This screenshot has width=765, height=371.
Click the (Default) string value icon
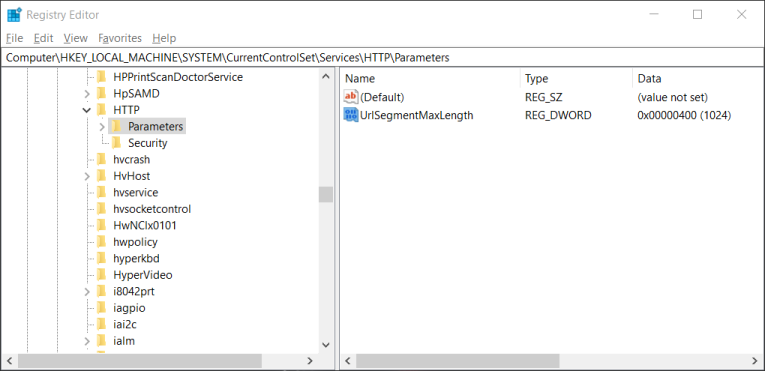coord(351,97)
